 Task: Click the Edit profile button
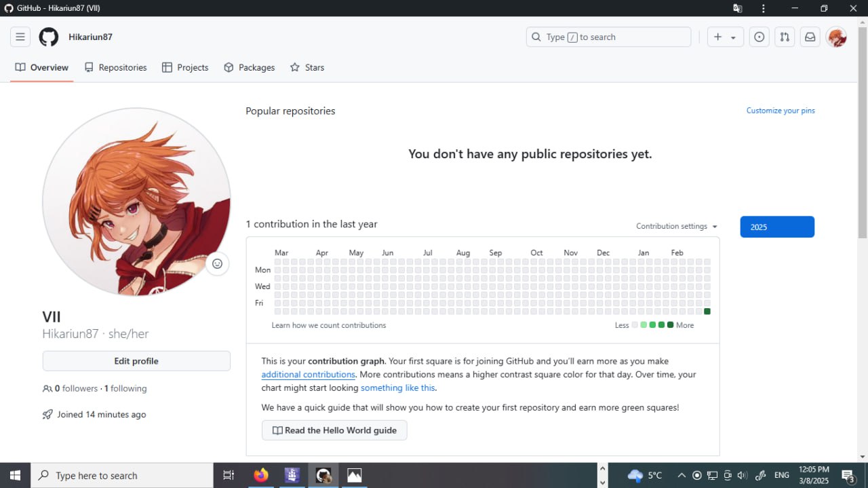136,361
